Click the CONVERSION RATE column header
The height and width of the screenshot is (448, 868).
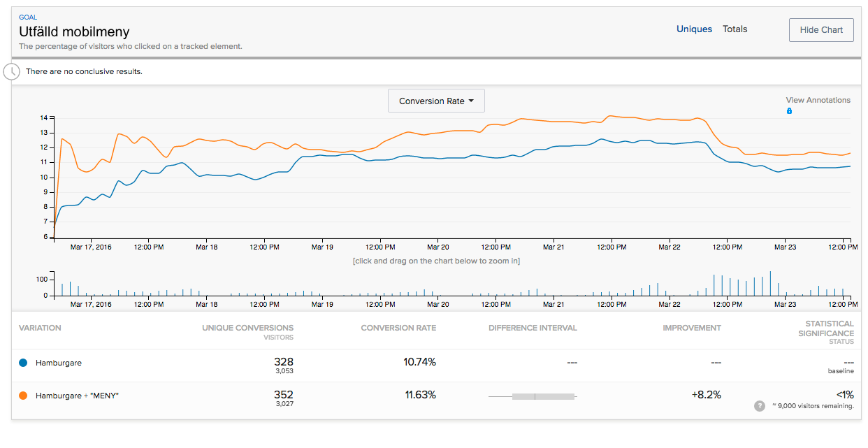coord(398,328)
